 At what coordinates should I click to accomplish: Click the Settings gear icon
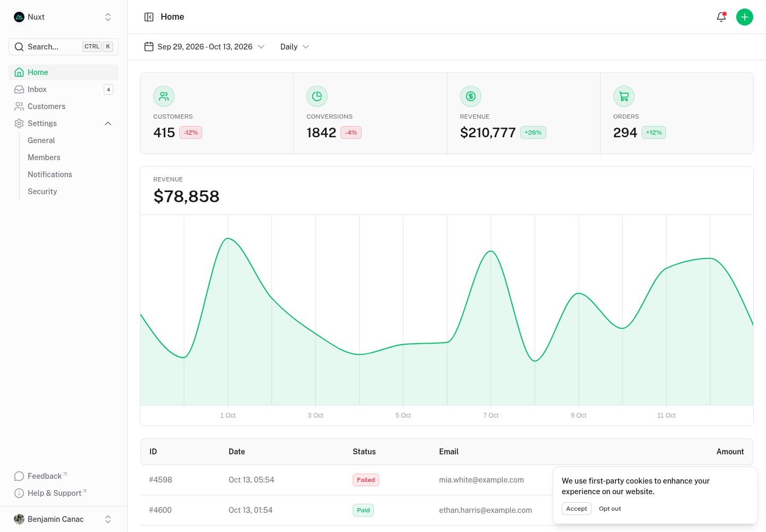19,123
